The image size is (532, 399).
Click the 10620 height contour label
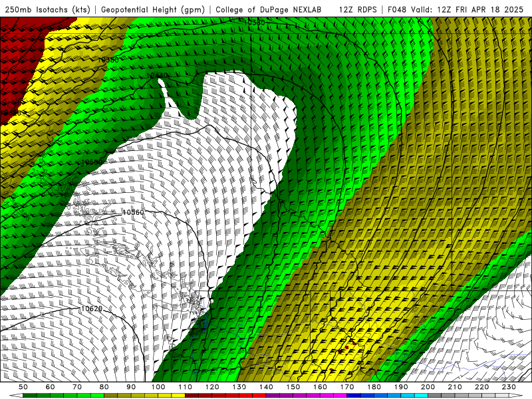click(92, 309)
